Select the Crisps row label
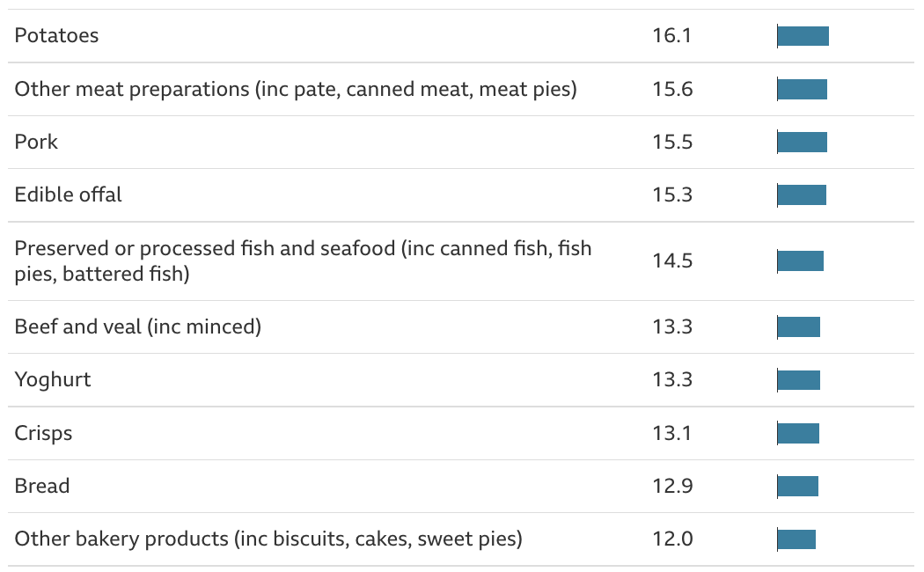Image resolution: width=924 pixels, height=572 pixels. click(43, 433)
